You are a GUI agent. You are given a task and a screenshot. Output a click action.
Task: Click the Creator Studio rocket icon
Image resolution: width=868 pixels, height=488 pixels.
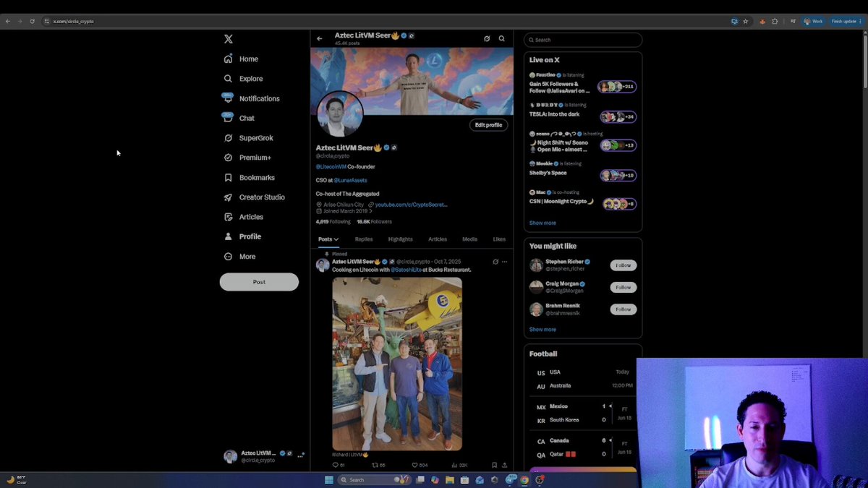(229, 197)
